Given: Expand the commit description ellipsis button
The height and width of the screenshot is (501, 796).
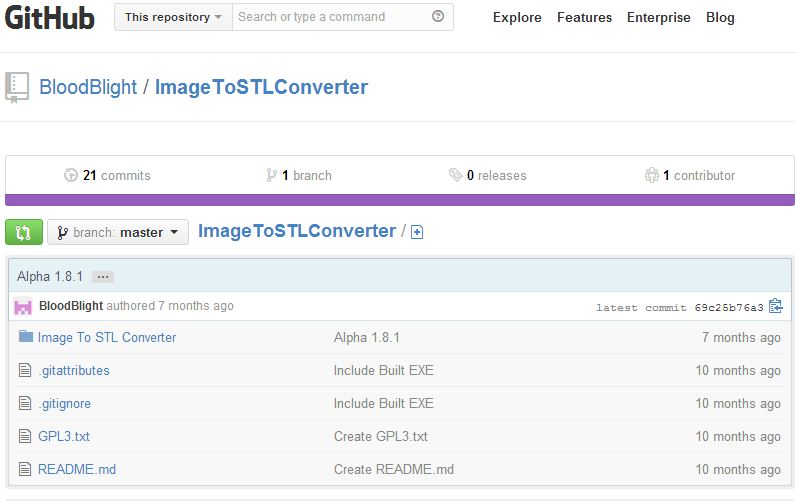Looking at the screenshot, I should [x=103, y=277].
